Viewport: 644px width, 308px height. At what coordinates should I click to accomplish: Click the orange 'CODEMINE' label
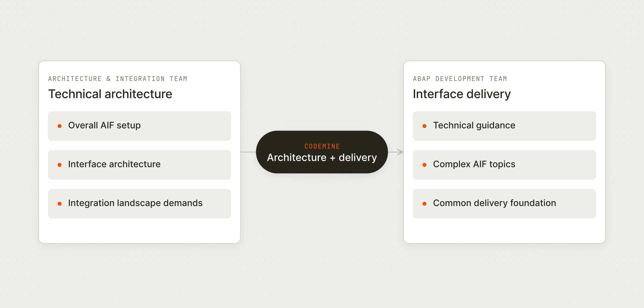pyautogui.click(x=322, y=146)
